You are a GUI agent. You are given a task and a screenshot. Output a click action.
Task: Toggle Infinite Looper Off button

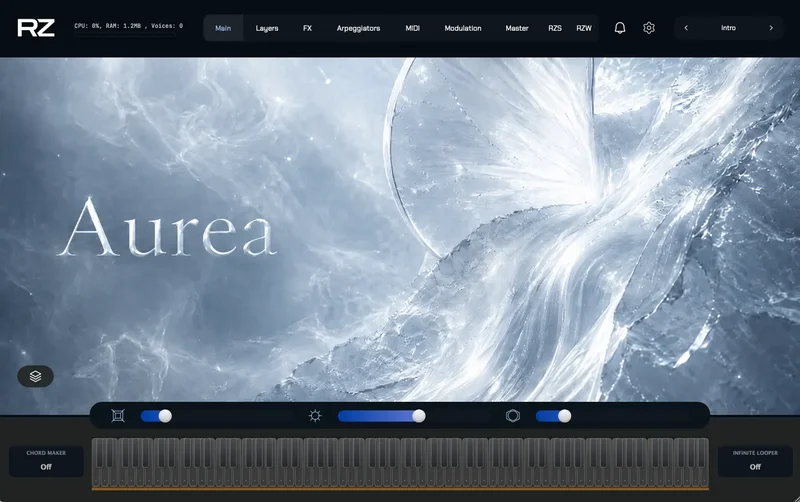point(755,461)
